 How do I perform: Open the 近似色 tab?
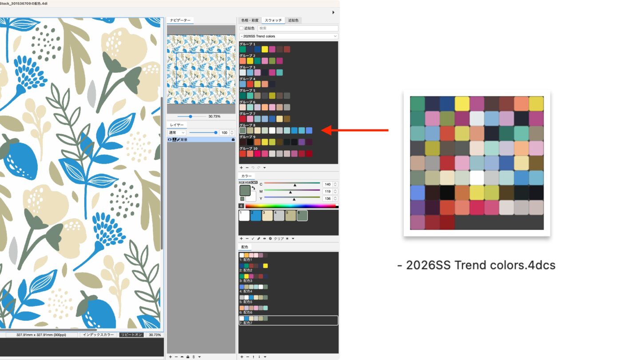point(293,20)
